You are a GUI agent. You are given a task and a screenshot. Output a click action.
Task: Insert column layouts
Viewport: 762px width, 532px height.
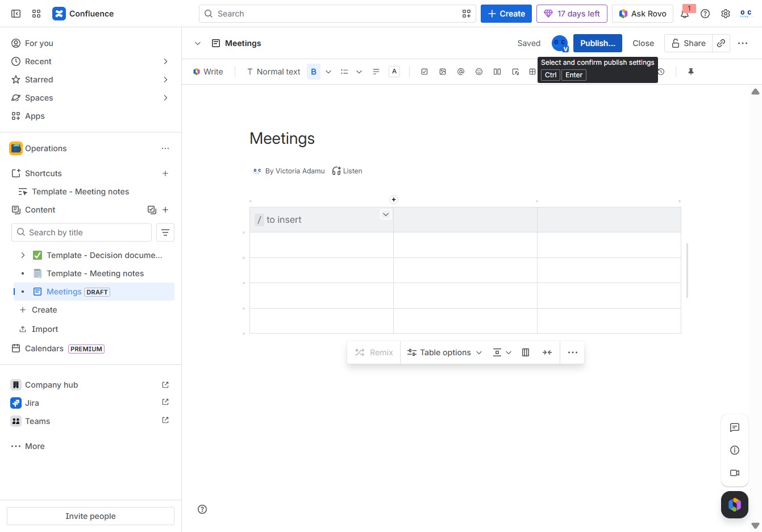[x=497, y=72]
